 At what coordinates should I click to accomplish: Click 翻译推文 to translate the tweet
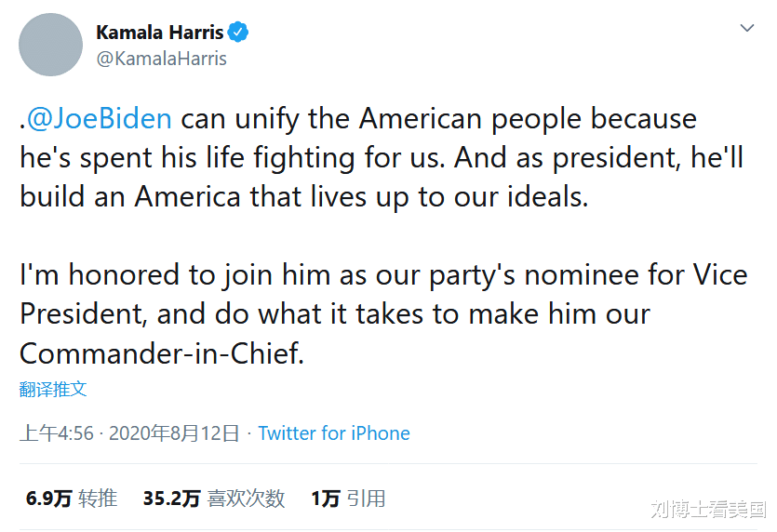tap(53, 389)
